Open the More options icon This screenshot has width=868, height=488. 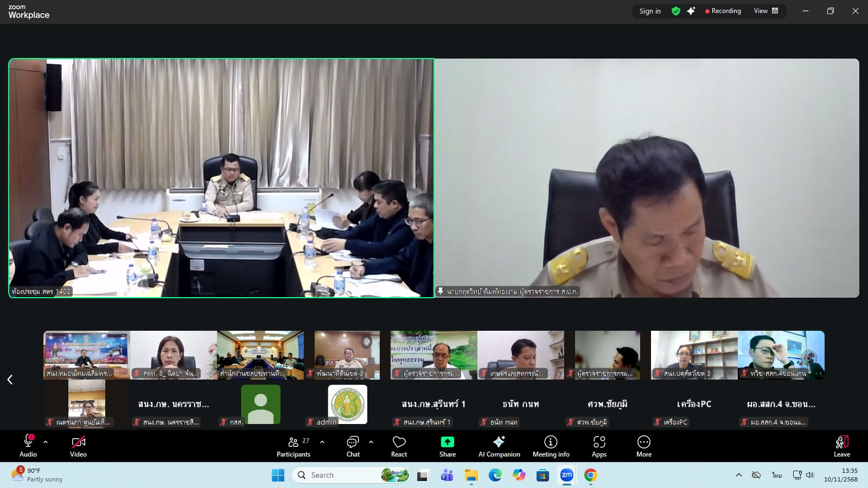643,446
